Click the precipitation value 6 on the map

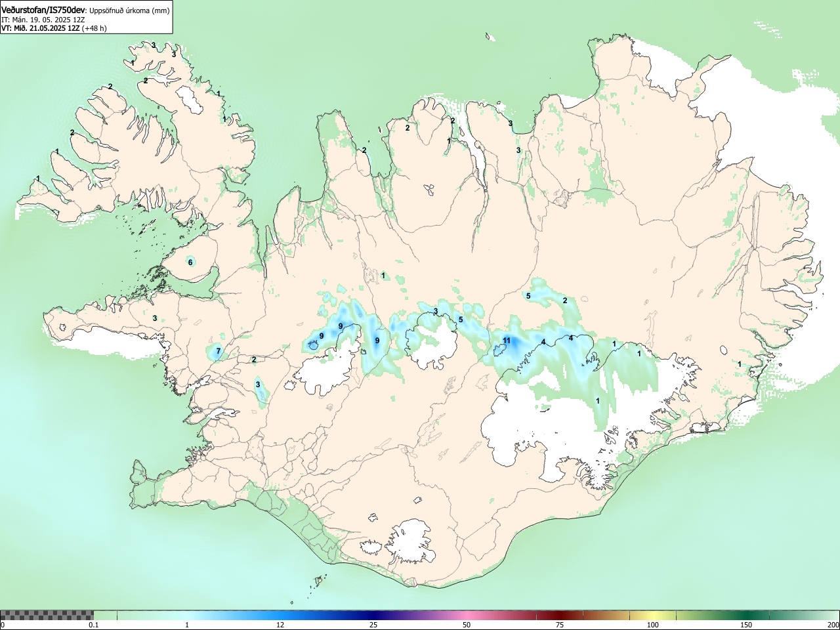[x=191, y=262]
